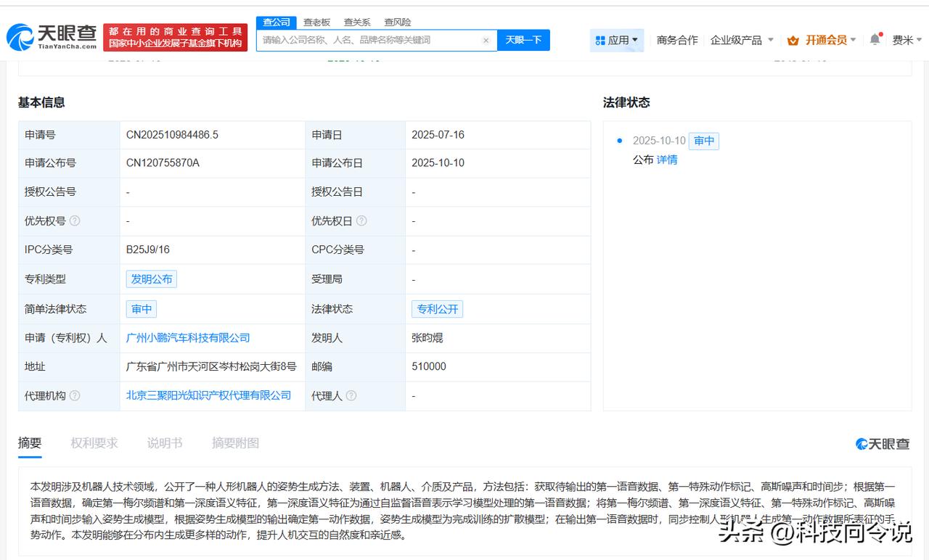The width and height of the screenshot is (929, 560).
Task: Select the 查老板 search tab
Action: click(x=316, y=22)
